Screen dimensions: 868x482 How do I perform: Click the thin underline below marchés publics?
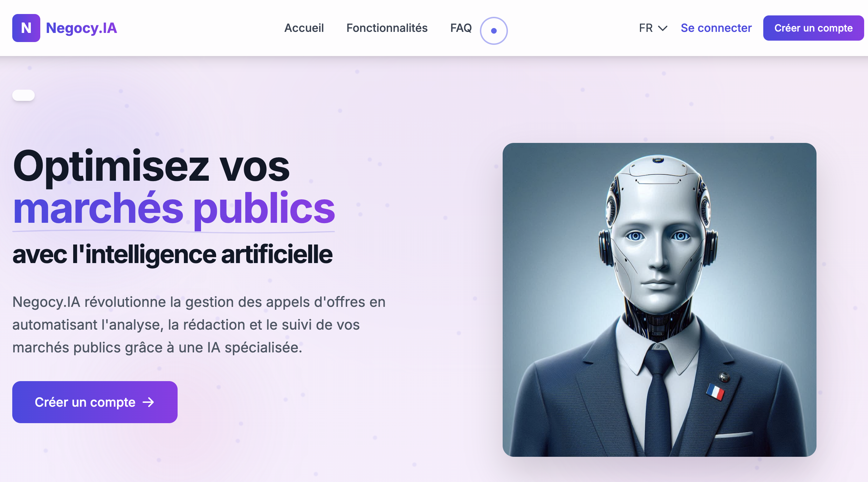click(174, 232)
